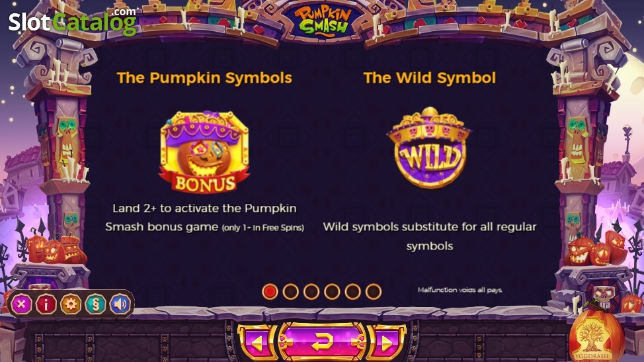Select the first page indicator dot
644x362 pixels.
pyautogui.click(x=270, y=292)
